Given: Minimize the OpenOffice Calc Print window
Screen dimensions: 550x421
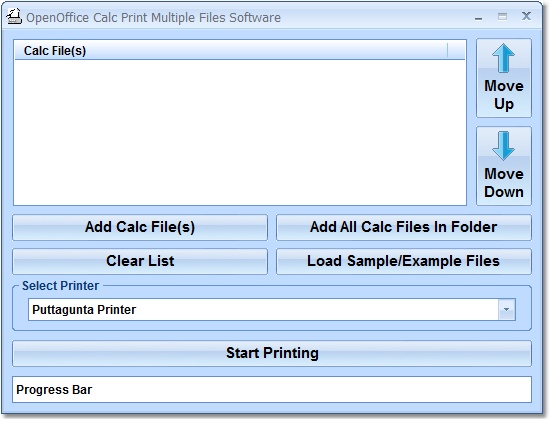Looking at the screenshot, I should pos(478,17).
